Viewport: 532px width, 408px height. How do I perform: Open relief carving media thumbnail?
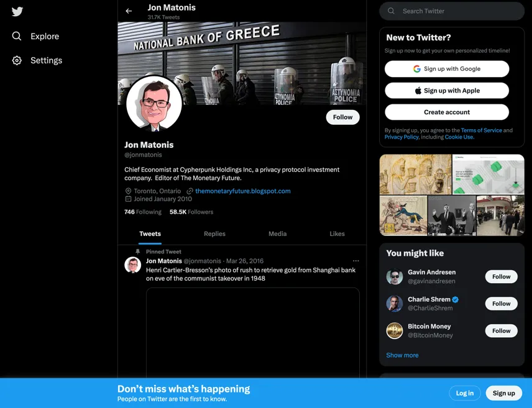coord(415,175)
